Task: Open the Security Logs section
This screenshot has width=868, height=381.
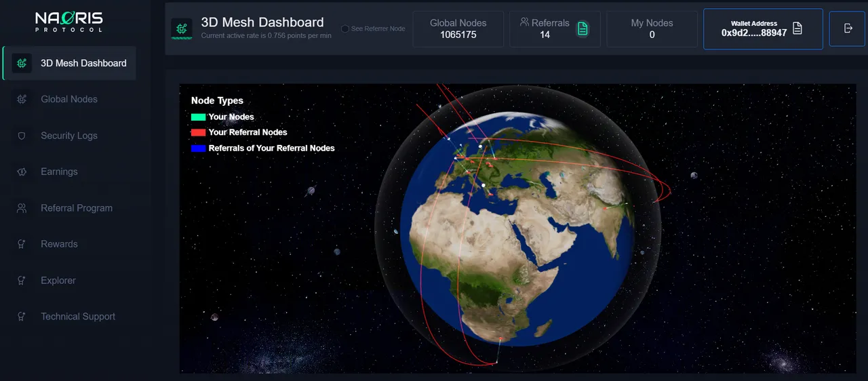Action: click(x=69, y=136)
